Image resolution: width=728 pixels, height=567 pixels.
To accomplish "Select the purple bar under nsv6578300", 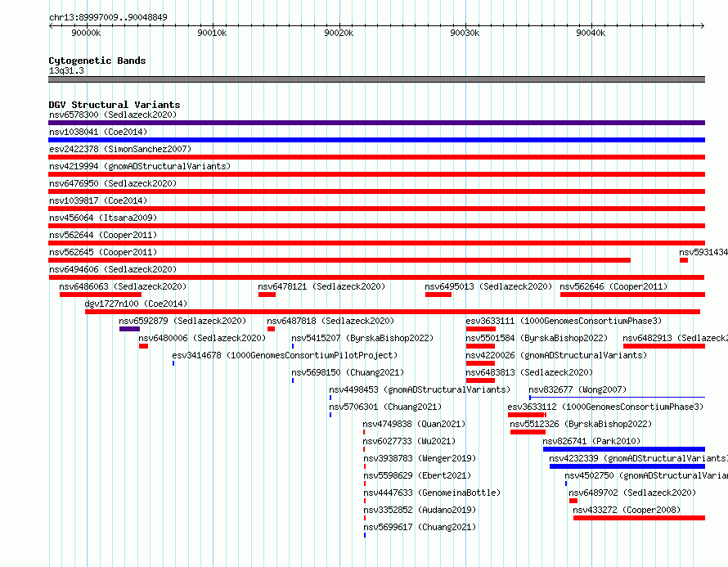I will pyautogui.click(x=376, y=123).
